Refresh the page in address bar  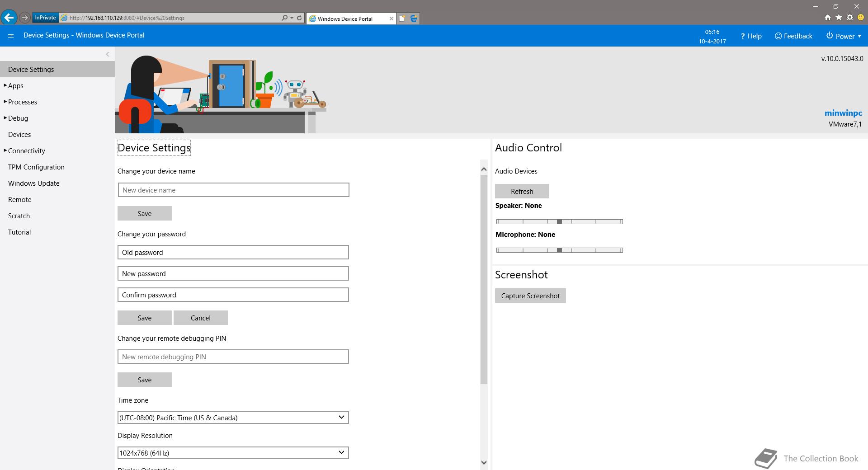[x=299, y=18]
